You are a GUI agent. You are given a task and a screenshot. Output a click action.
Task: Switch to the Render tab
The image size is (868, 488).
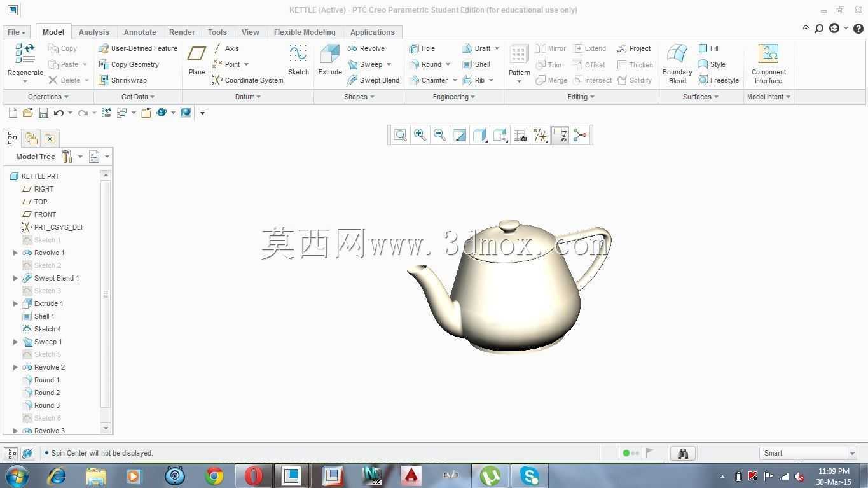tap(182, 32)
